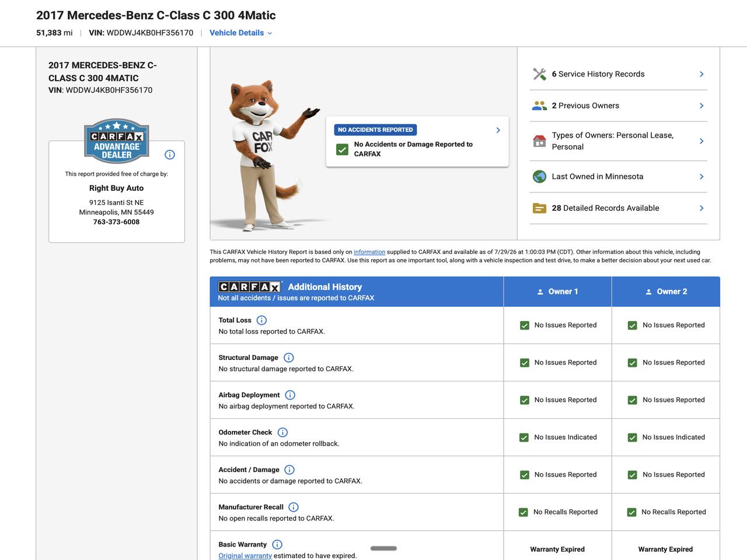Click Owner 2 'Warranty Expired' text
The image size is (747, 560).
tap(665, 549)
